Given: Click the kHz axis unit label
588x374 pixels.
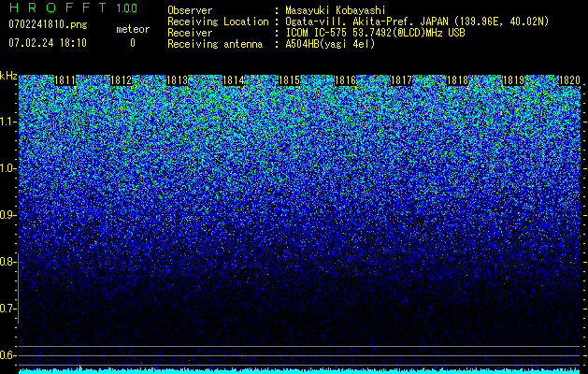Looking at the screenshot, I should 8,76.
